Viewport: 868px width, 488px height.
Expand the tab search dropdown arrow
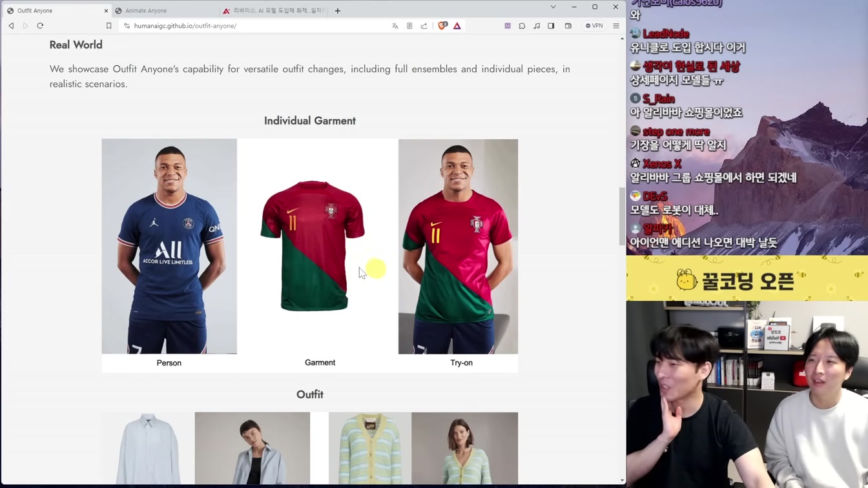[x=553, y=7]
